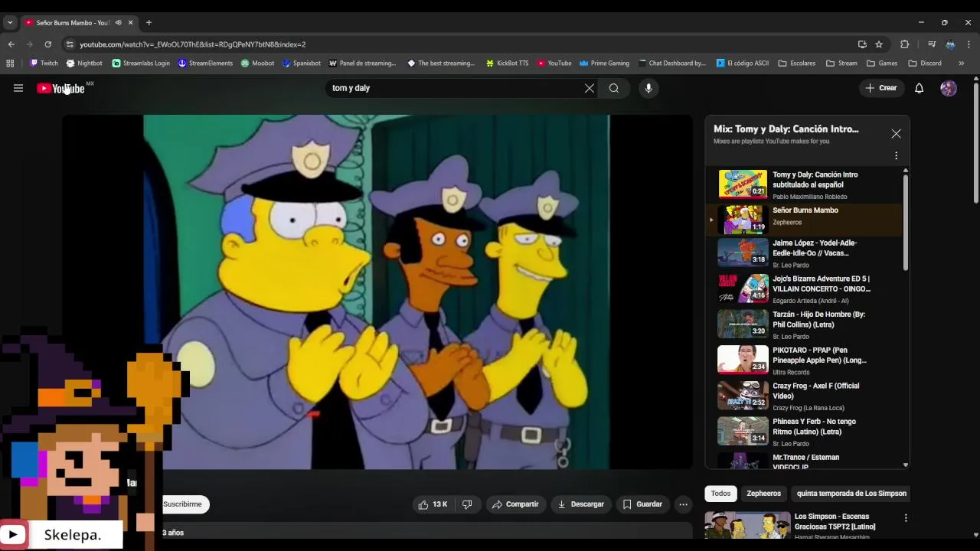Subscribe with the Suscribirme button

pyautogui.click(x=182, y=504)
